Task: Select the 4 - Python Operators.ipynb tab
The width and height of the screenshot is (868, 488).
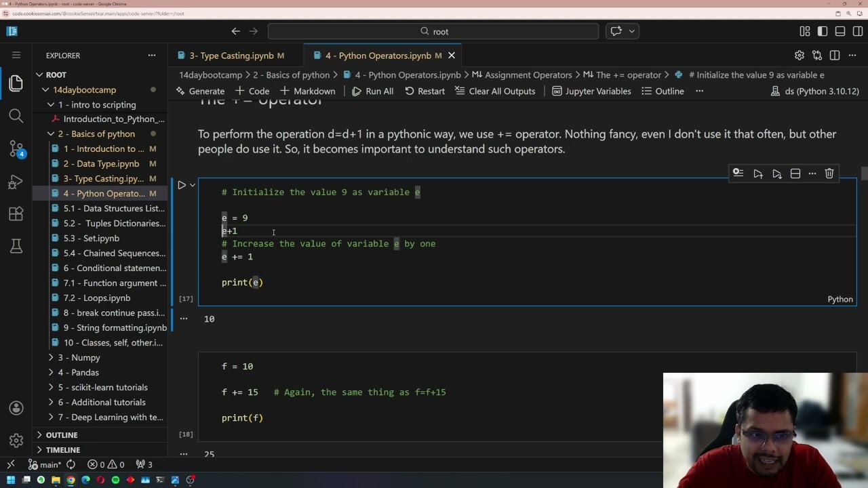Action: tap(378, 56)
